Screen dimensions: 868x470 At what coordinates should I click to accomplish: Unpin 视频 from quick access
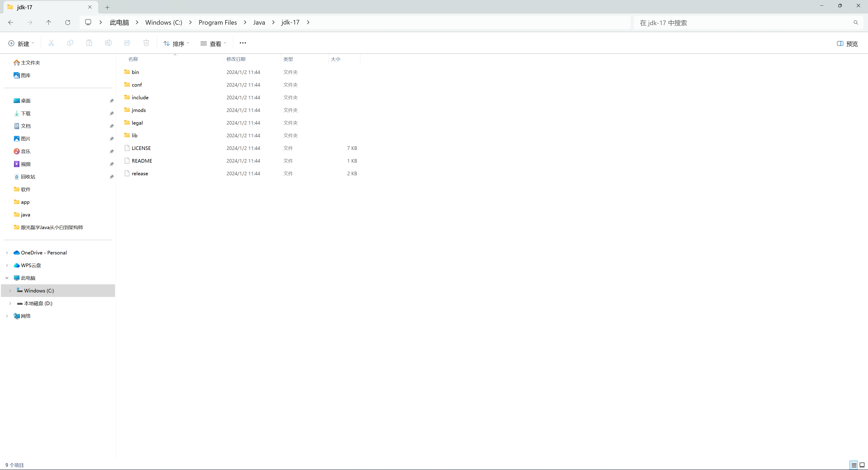(111, 164)
